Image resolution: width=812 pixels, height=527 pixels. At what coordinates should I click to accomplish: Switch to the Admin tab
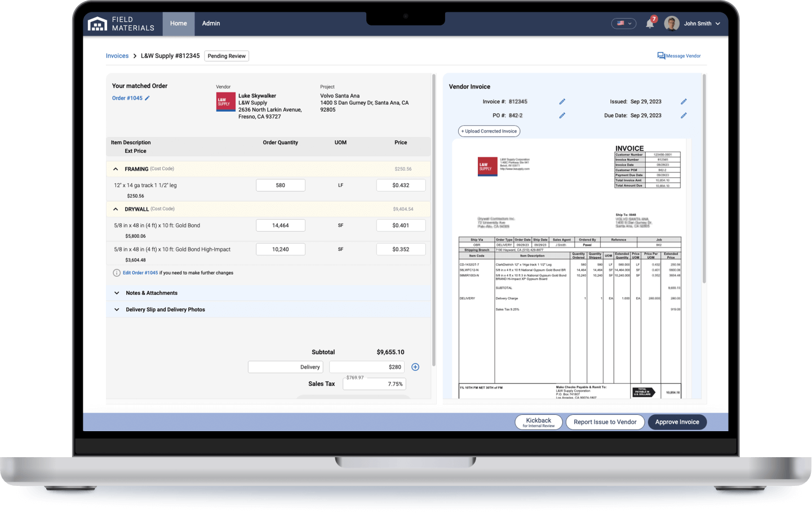[211, 23]
